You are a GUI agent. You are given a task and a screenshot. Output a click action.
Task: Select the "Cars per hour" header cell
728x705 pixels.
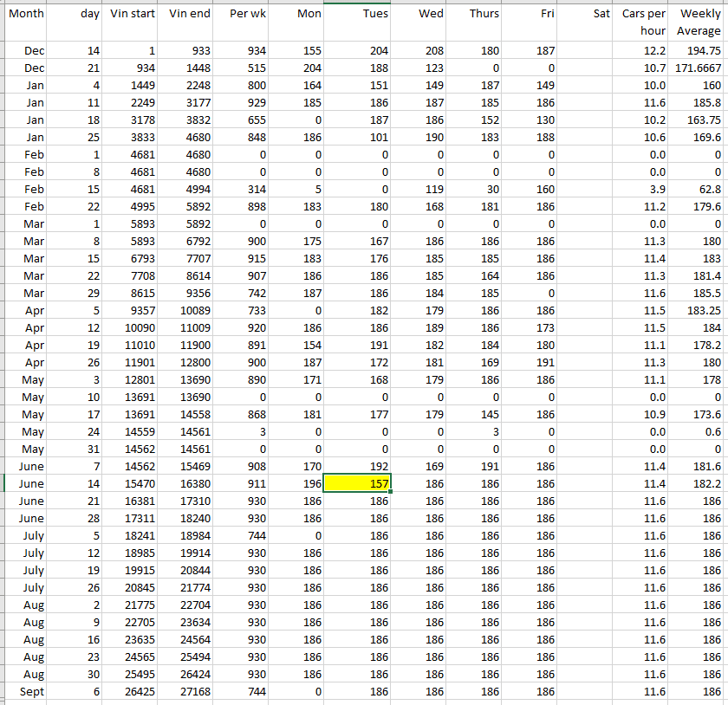[x=641, y=23]
